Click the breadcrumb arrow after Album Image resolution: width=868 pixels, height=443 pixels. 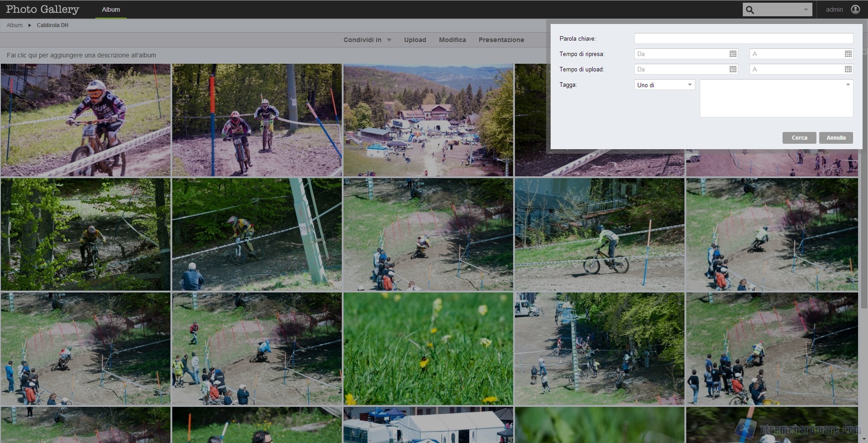point(30,25)
